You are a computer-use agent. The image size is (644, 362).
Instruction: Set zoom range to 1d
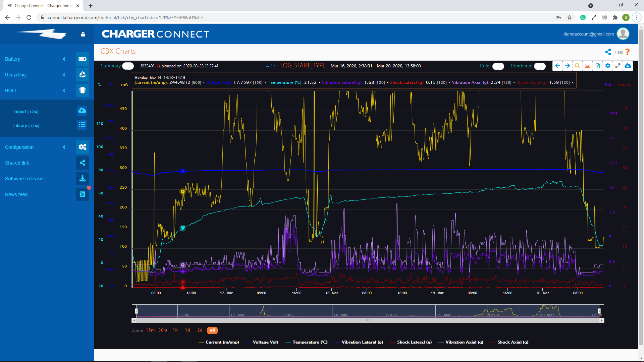pos(187,330)
